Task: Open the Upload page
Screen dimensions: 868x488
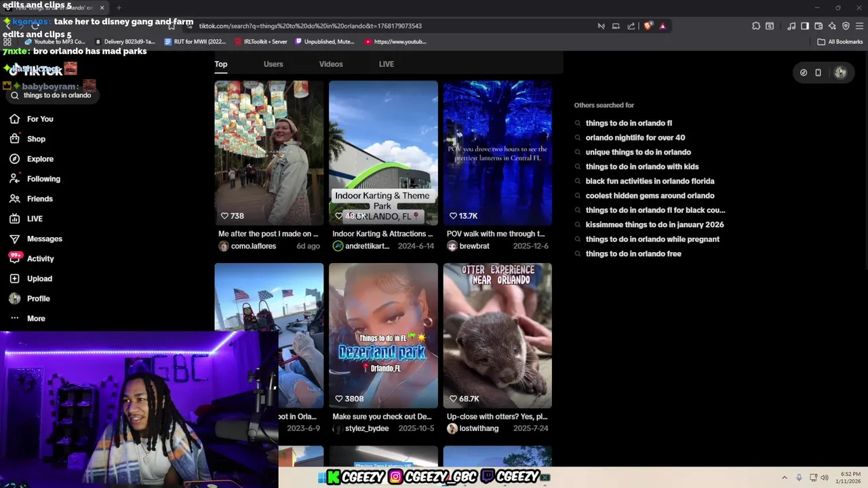Action: 31,279
